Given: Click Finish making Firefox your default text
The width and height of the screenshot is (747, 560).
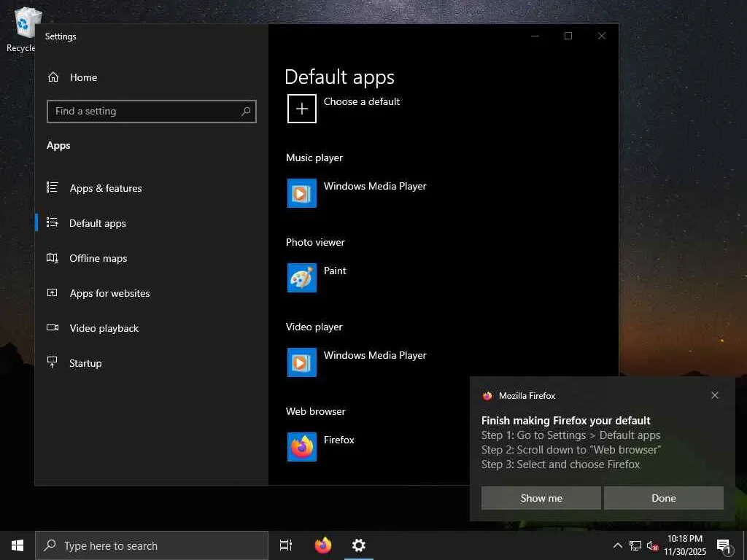Looking at the screenshot, I should 565,421.
